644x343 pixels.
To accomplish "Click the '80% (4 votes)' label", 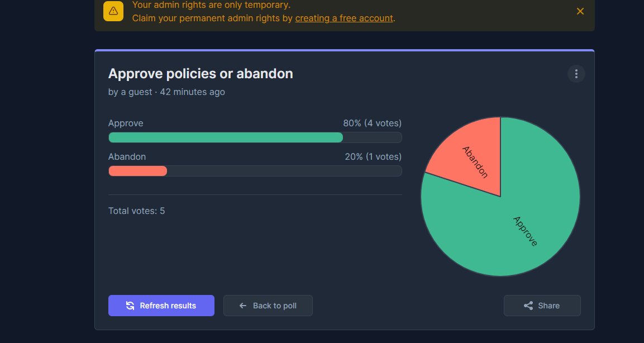I will pos(372,123).
